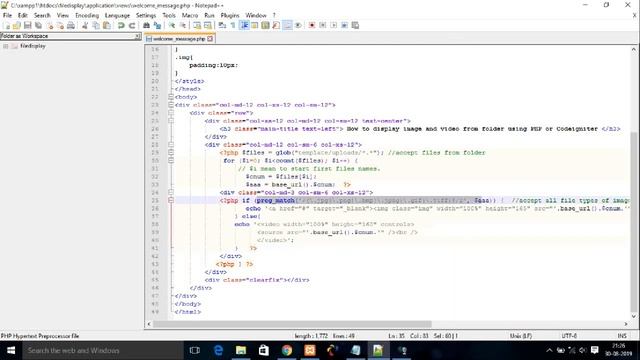This screenshot has height=360, width=640.
Task: Open the Replace dialog toolbar icon
Action: tap(157, 25)
